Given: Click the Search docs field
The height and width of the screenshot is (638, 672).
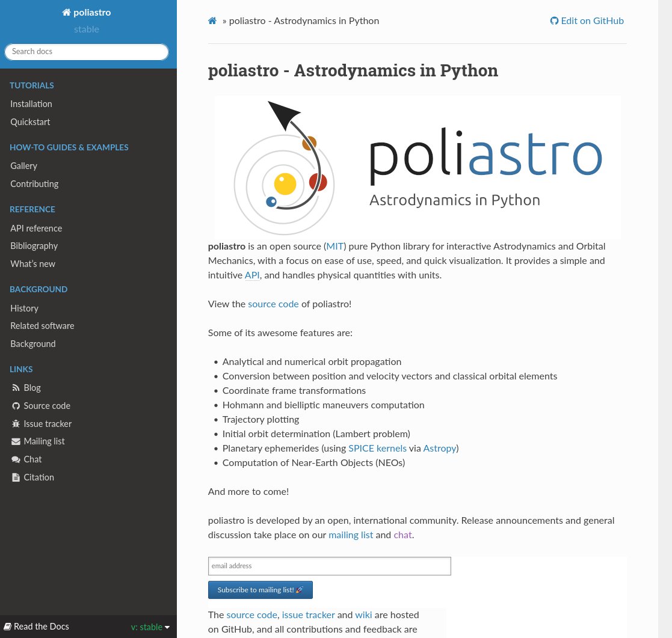Looking at the screenshot, I should 87,52.
